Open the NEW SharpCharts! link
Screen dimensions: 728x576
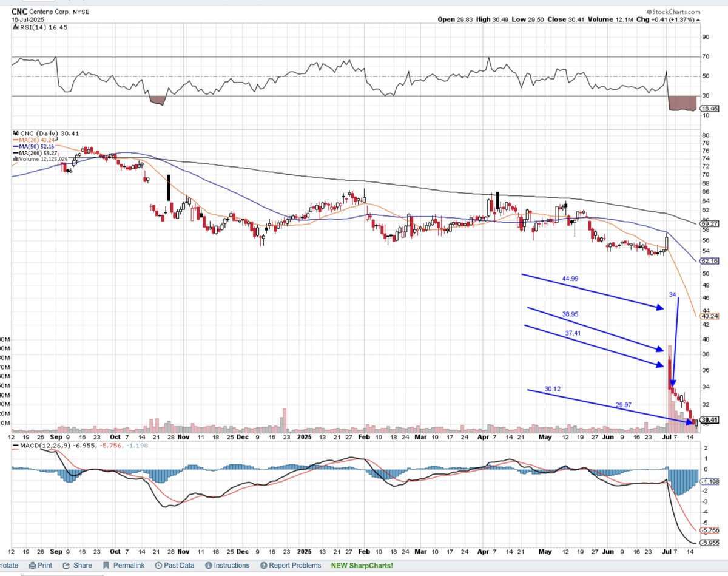click(362, 565)
